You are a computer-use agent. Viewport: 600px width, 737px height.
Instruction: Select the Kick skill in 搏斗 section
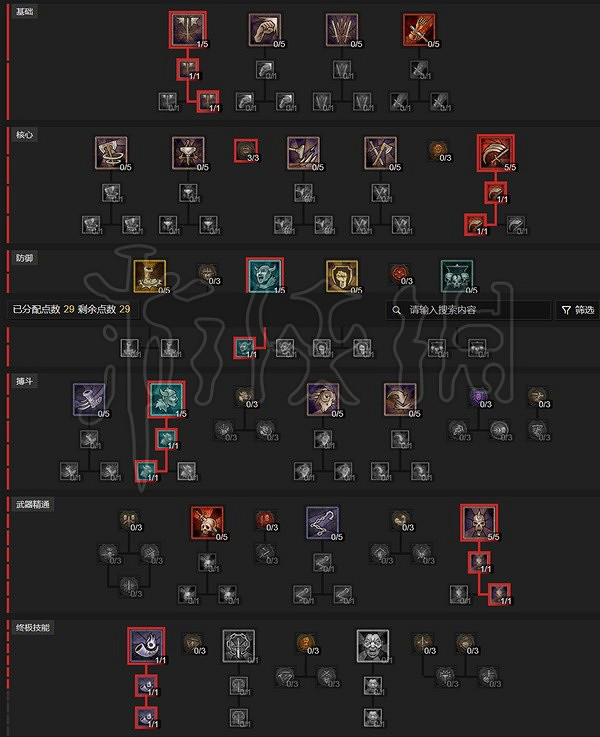[89, 399]
